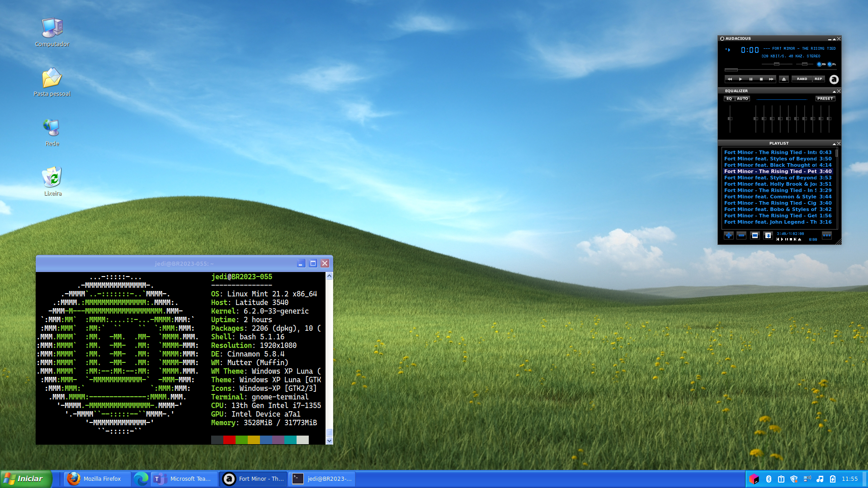Open Audacious menu from title bar icon
The height and width of the screenshot is (488, 868).
[722, 38]
